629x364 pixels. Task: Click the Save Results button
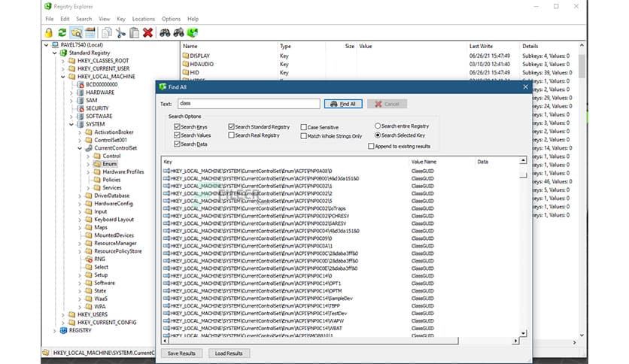[x=182, y=353]
